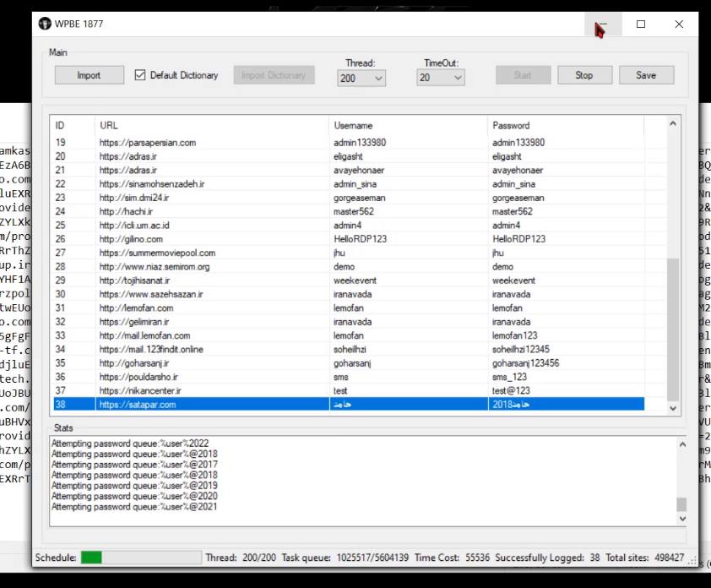This screenshot has height=588, width=711.
Task: Click the Username column header
Action: point(407,125)
